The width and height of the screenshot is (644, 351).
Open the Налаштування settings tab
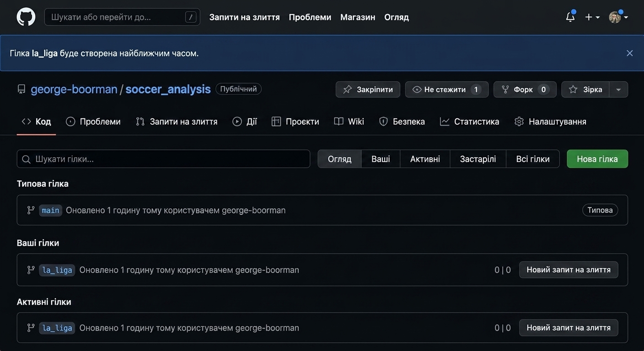click(x=550, y=122)
